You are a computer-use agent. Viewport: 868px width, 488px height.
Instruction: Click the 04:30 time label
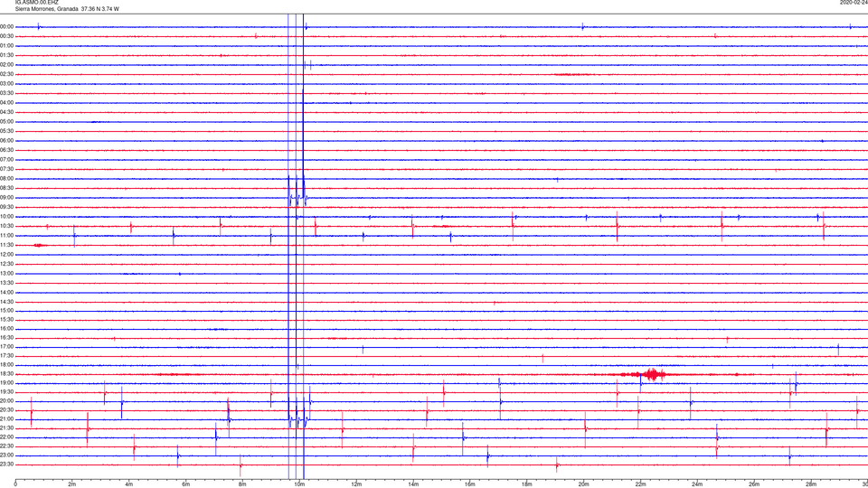tap(7, 112)
